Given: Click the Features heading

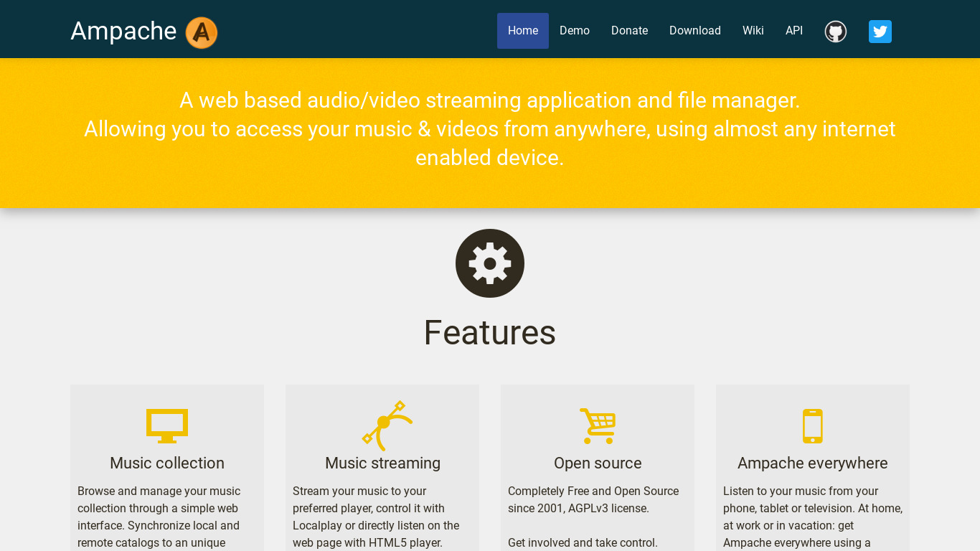Looking at the screenshot, I should point(490,332).
